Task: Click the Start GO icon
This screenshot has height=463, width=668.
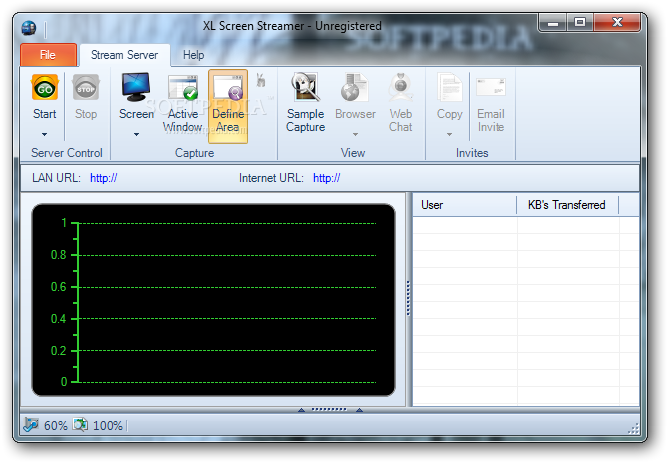Action: pyautogui.click(x=45, y=87)
